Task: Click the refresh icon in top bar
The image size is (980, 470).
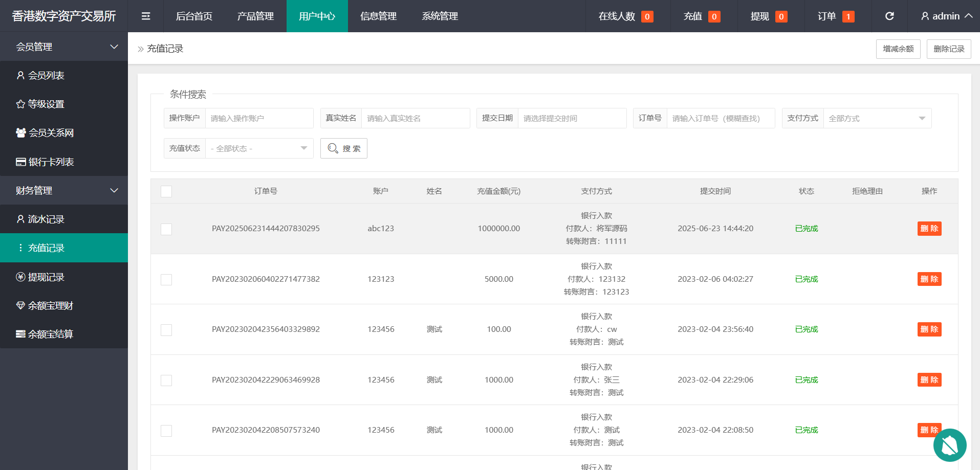Action: 889,16
